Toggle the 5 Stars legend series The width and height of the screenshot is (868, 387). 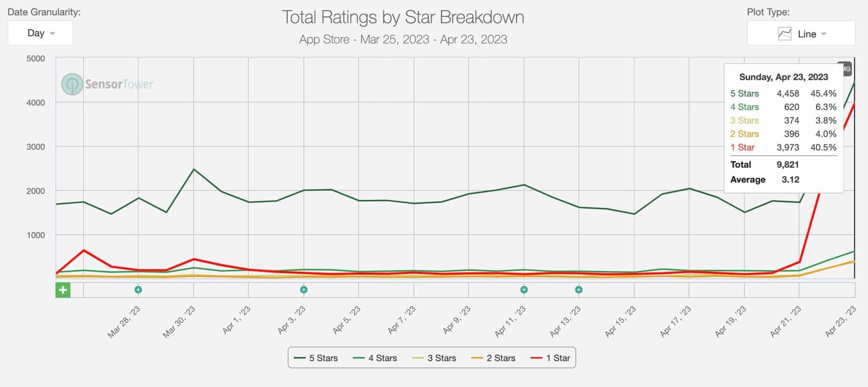[316, 358]
